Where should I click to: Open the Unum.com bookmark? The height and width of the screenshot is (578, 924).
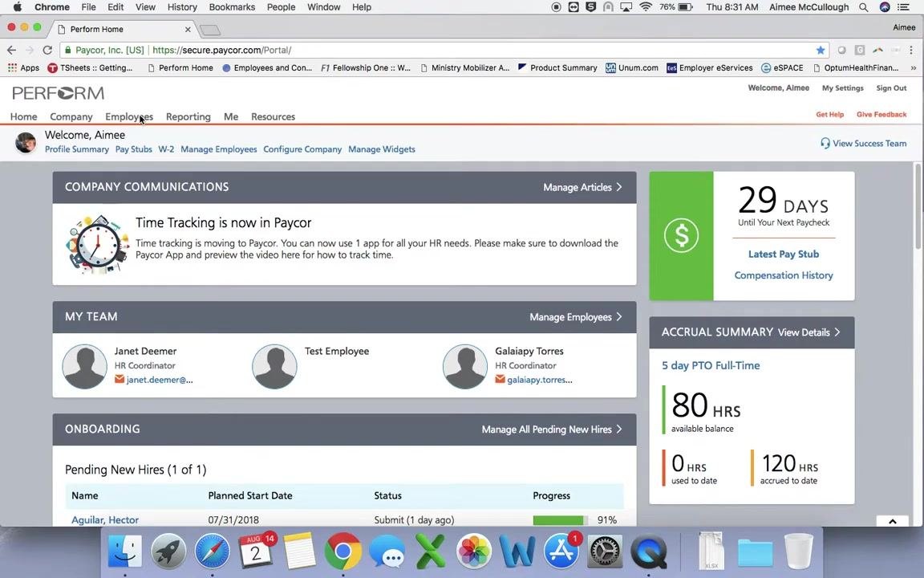coord(632,67)
